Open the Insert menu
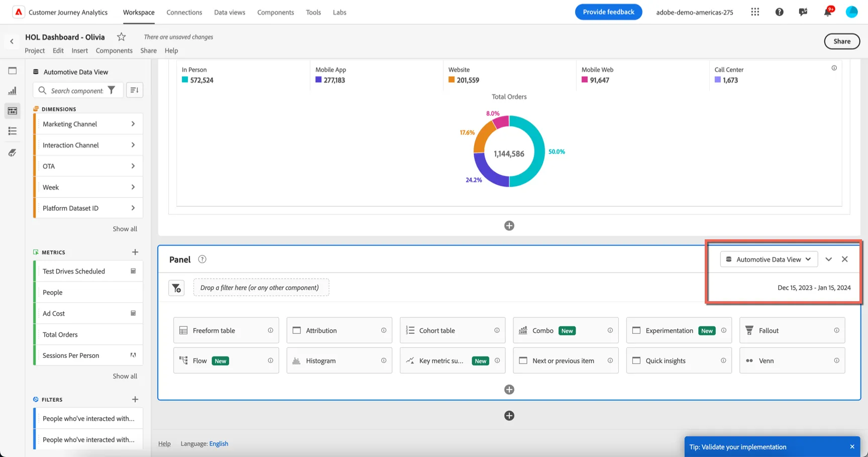Image resolution: width=868 pixels, height=457 pixels. (x=79, y=50)
